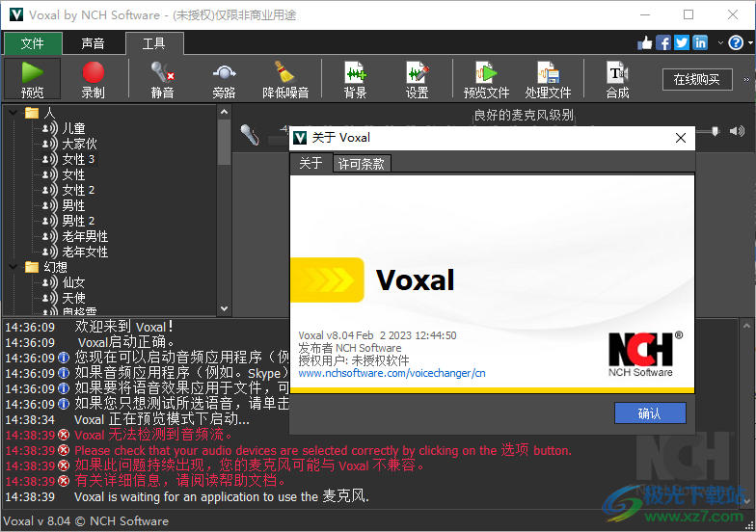Toggle the 静音 mute microphone tool

coord(162,79)
